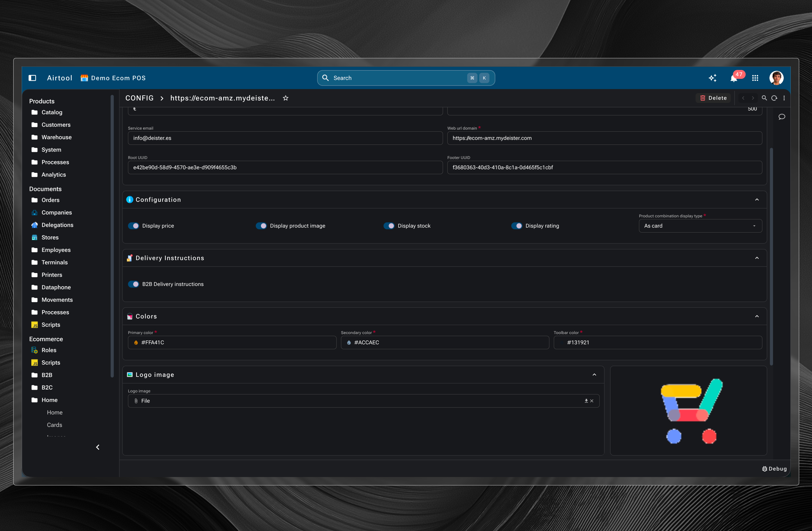This screenshot has width=812, height=531.
Task: Open the AI sparkle assistant icon
Action: pyautogui.click(x=712, y=78)
